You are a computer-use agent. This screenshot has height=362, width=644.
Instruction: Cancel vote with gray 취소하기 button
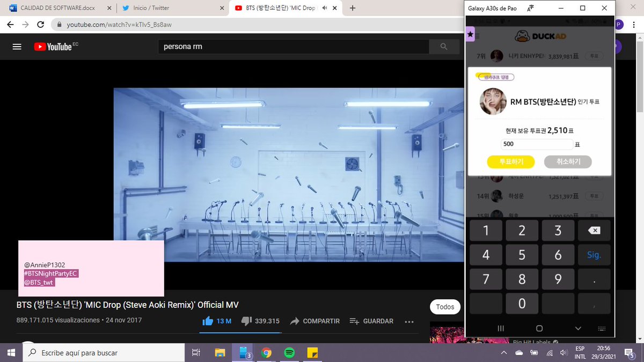click(x=568, y=161)
